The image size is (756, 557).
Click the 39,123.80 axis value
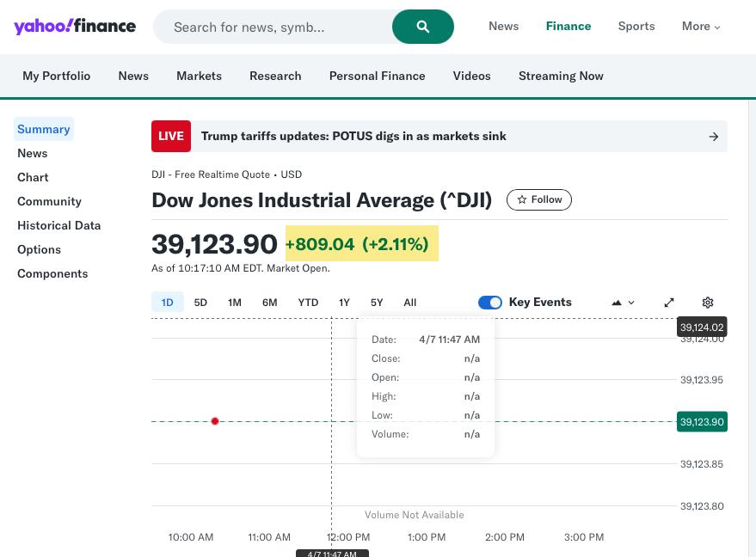point(702,506)
